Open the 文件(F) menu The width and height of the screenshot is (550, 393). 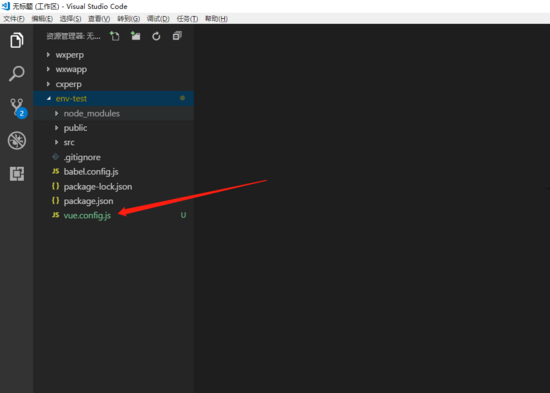click(x=14, y=19)
